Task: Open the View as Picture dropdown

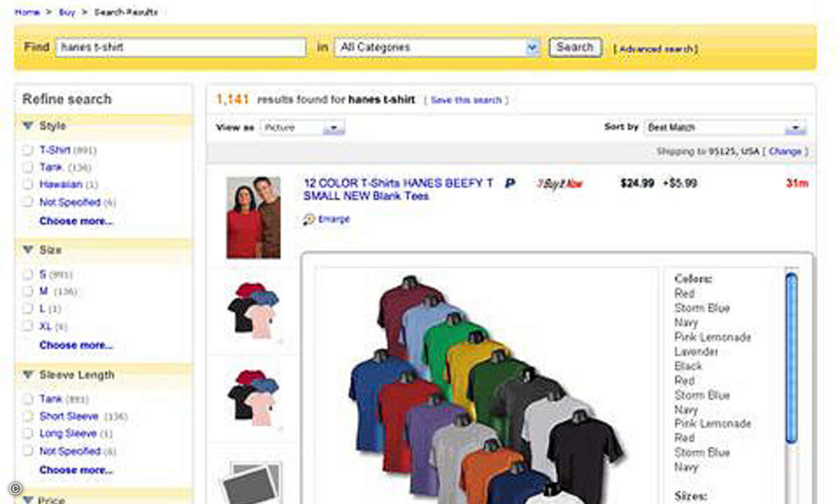Action: [x=302, y=127]
